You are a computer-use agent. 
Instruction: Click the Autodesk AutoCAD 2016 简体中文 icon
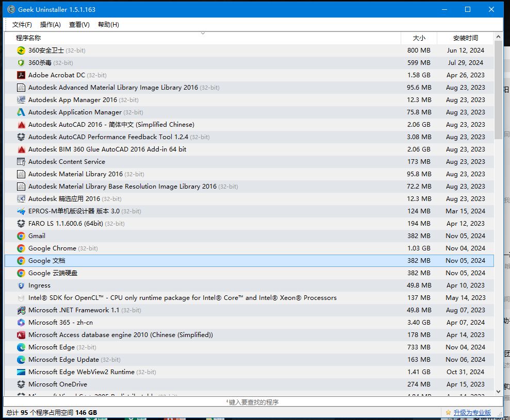point(21,125)
